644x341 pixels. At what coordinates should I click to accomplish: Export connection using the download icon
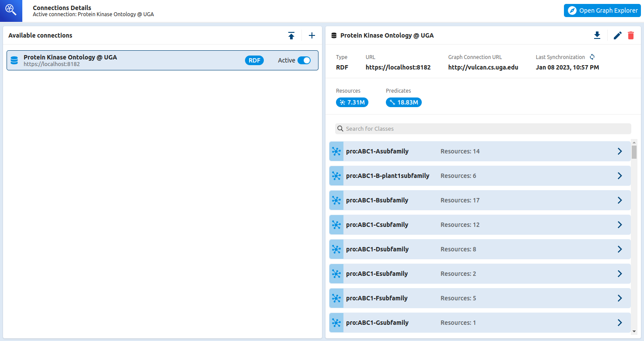tap(597, 35)
